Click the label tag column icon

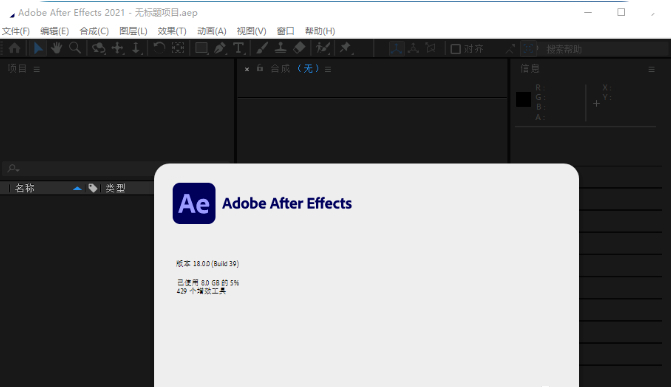tap(92, 188)
